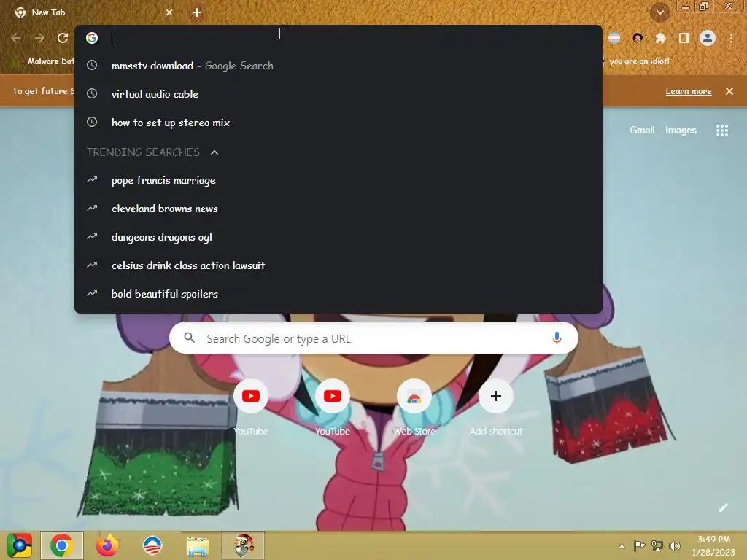747x560 pixels.
Task: Click into the omnibox text field
Action: click(352, 38)
